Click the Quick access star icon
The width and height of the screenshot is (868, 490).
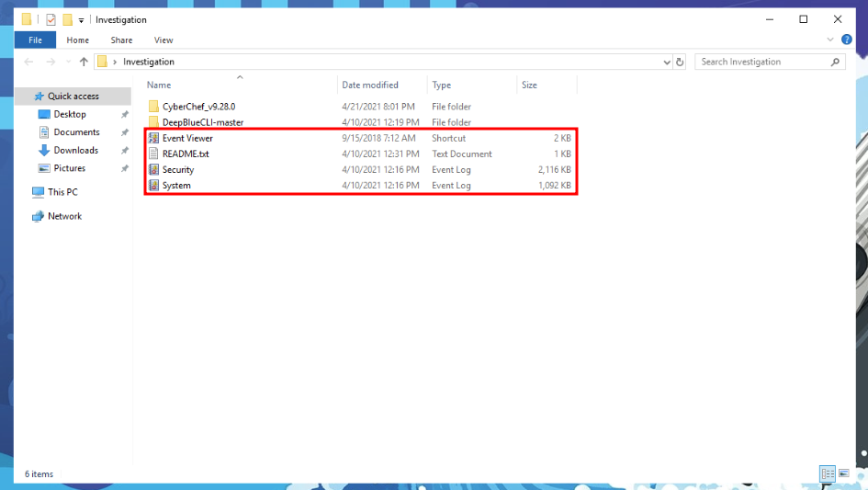[x=39, y=96]
